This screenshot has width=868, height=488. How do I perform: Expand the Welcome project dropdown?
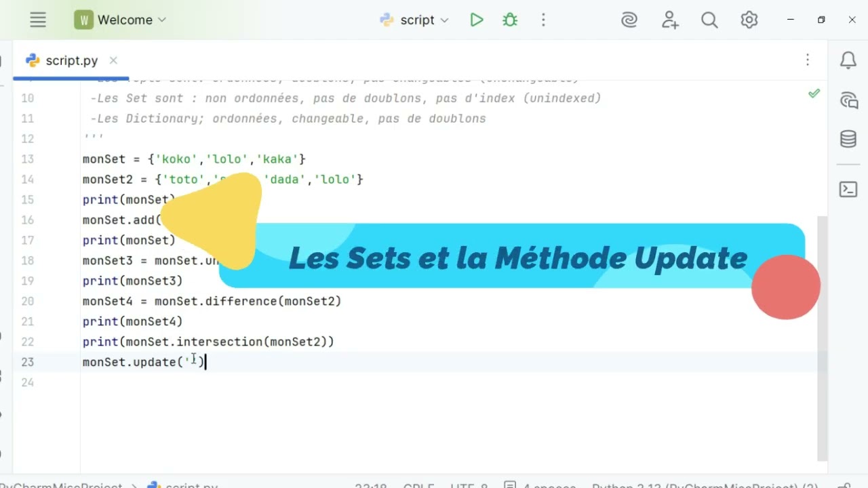coord(121,20)
